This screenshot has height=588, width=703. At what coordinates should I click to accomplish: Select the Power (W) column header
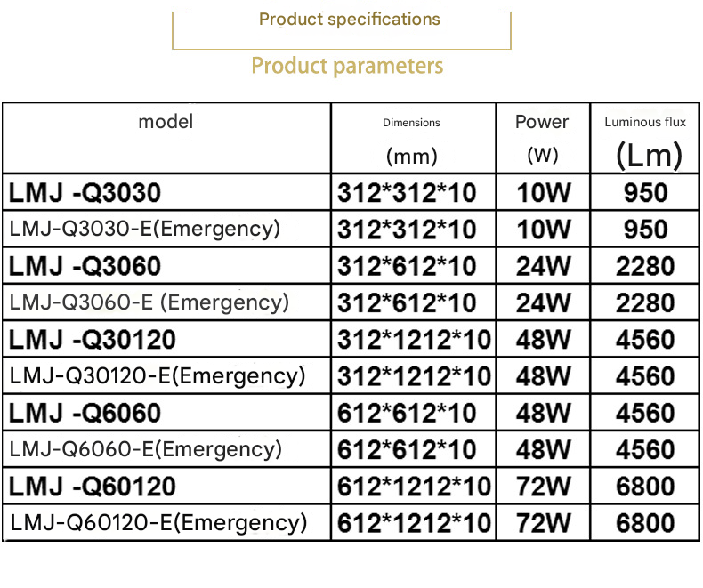click(543, 138)
